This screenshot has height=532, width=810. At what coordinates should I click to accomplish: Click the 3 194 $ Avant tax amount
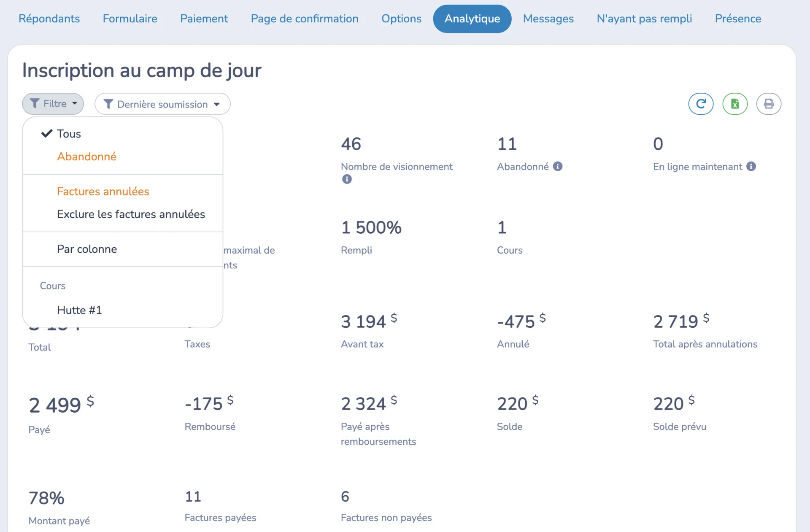click(x=369, y=321)
